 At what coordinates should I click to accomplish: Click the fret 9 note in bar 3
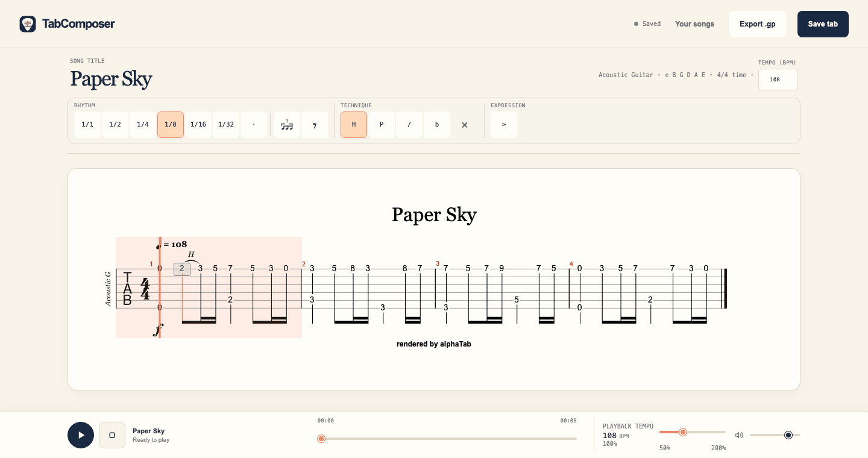(502, 269)
